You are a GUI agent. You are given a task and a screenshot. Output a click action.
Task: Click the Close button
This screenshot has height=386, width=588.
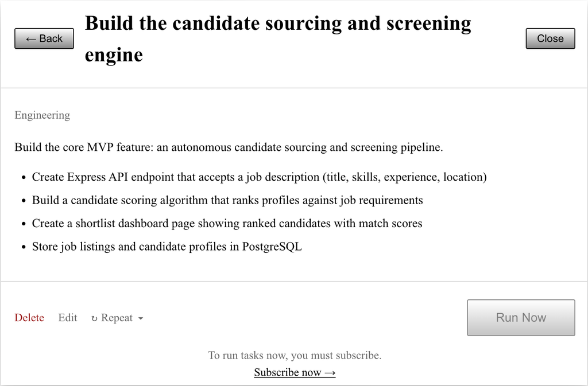[x=550, y=38]
